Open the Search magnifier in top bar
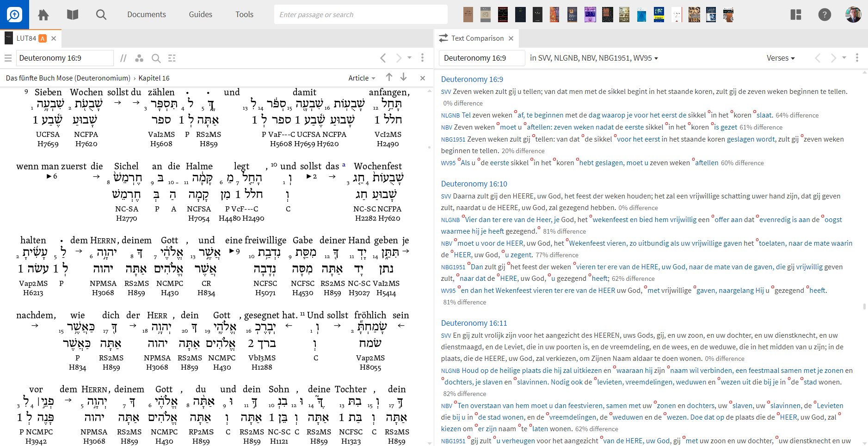The width and height of the screenshot is (868, 446). coord(101,15)
